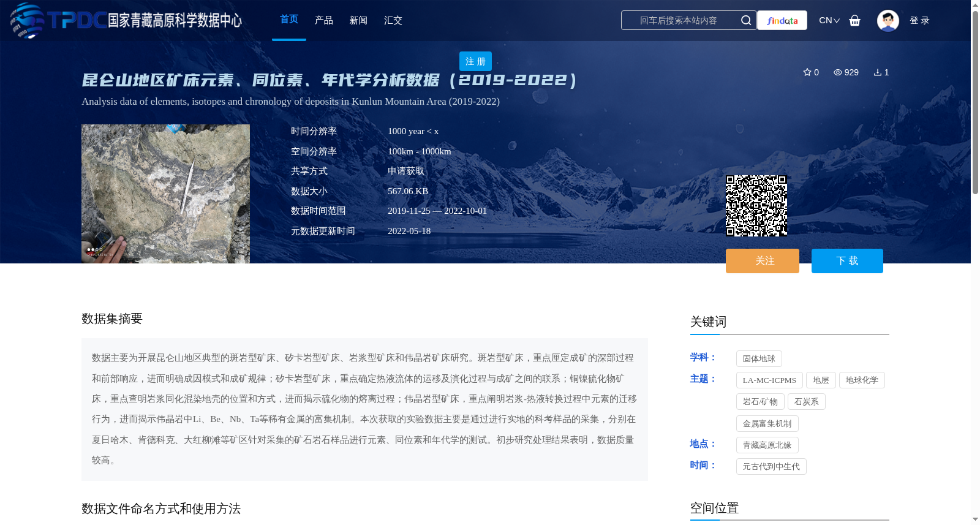Click the LA-MC-ICPMS keyword tag
The image size is (980, 525).
click(x=769, y=380)
